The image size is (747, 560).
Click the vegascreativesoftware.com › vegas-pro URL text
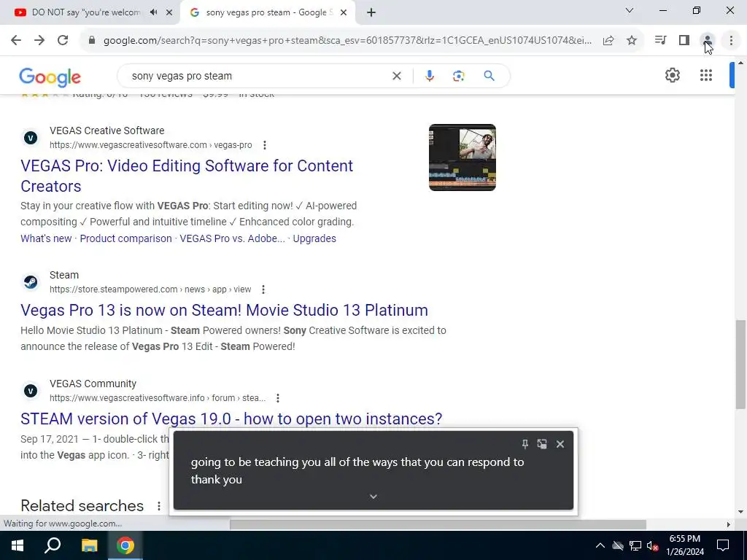[150, 145]
